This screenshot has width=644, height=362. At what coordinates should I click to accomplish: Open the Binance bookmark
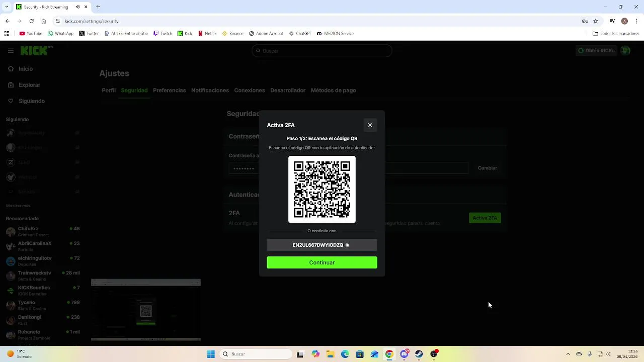click(233, 34)
